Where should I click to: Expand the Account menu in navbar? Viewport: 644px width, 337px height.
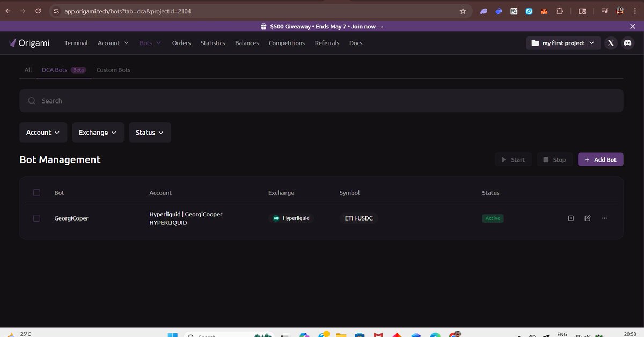coord(113,43)
